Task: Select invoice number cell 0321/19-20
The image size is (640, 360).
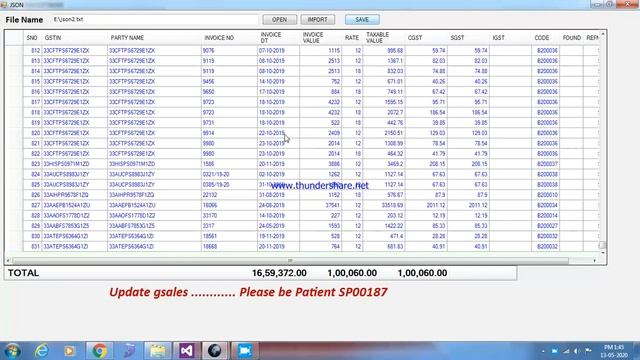Action: (229, 174)
